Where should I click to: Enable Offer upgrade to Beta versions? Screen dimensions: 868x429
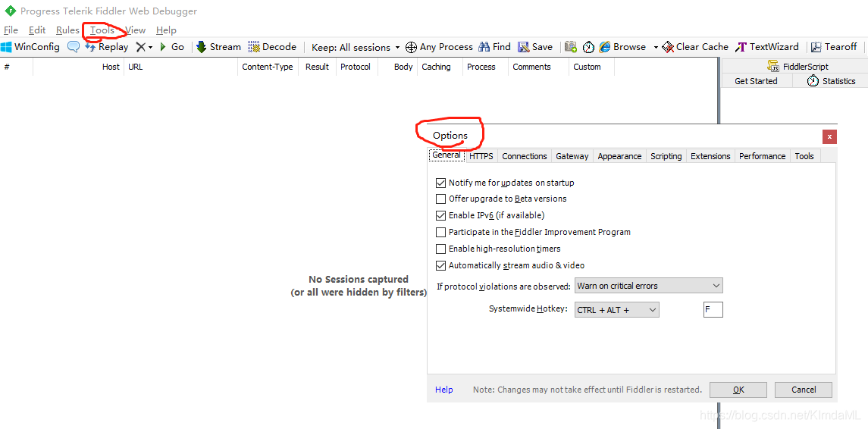click(x=440, y=199)
